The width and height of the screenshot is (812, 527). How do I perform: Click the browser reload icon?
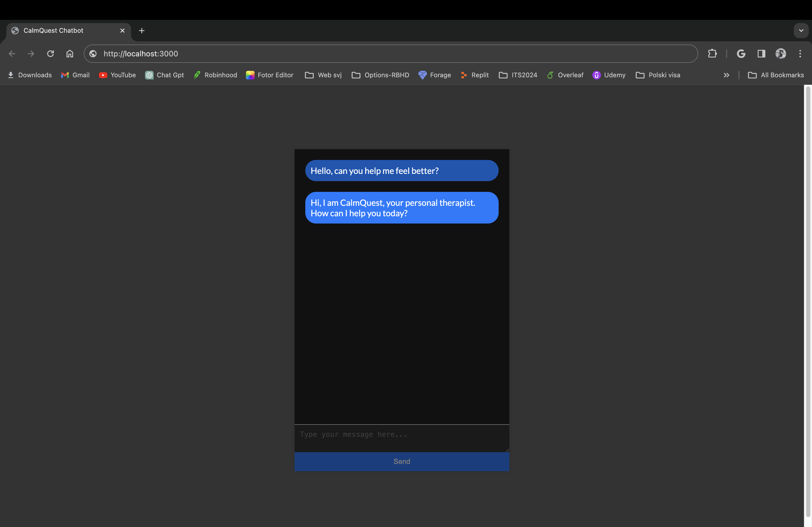click(50, 53)
